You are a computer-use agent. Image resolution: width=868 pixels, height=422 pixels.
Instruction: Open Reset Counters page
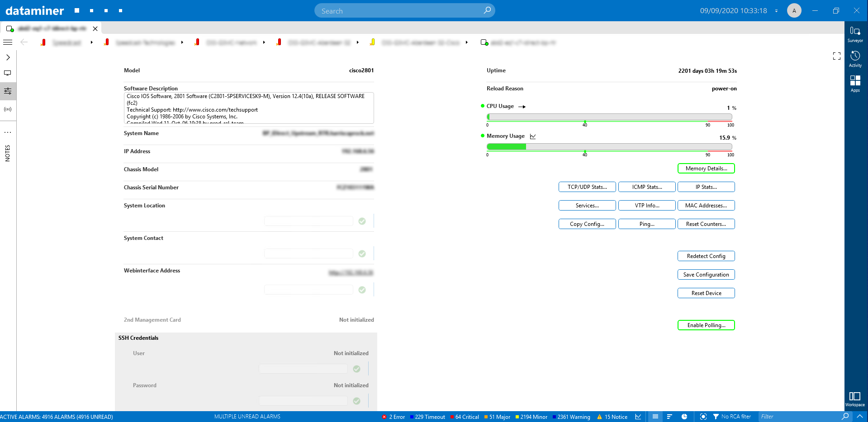point(706,224)
